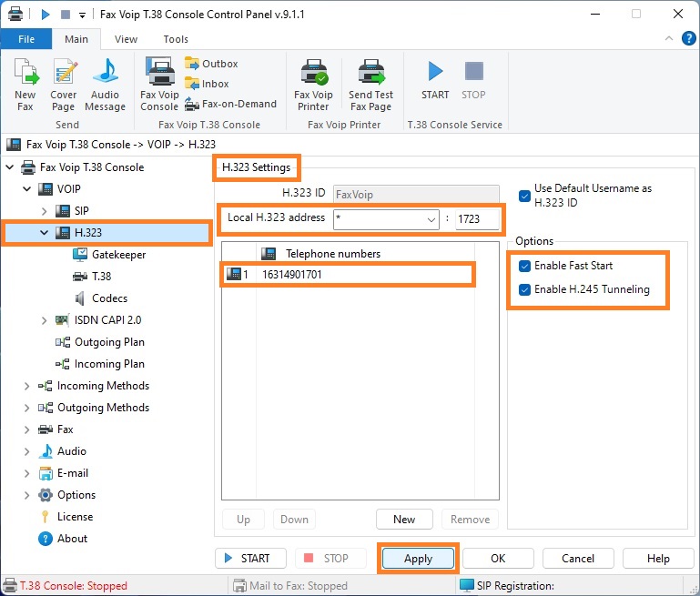Open the Cover Page editor
Screen dimensions: 700x596
[x=64, y=85]
